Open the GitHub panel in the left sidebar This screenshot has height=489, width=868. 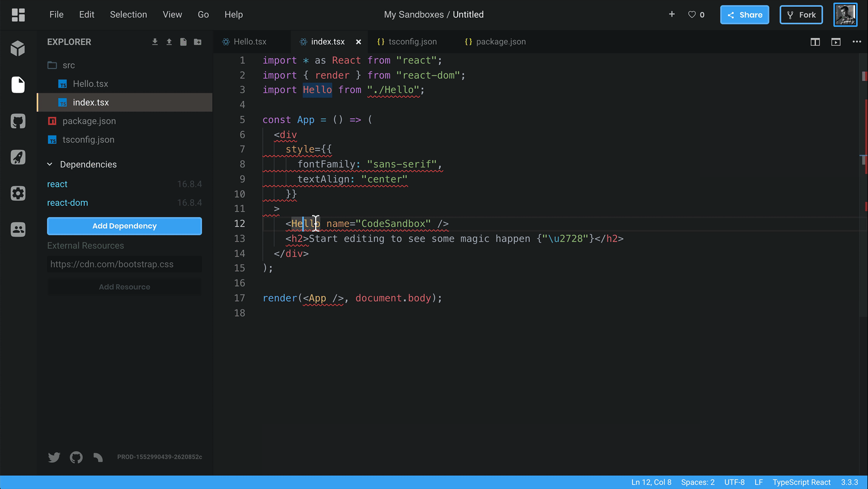tap(18, 121)
